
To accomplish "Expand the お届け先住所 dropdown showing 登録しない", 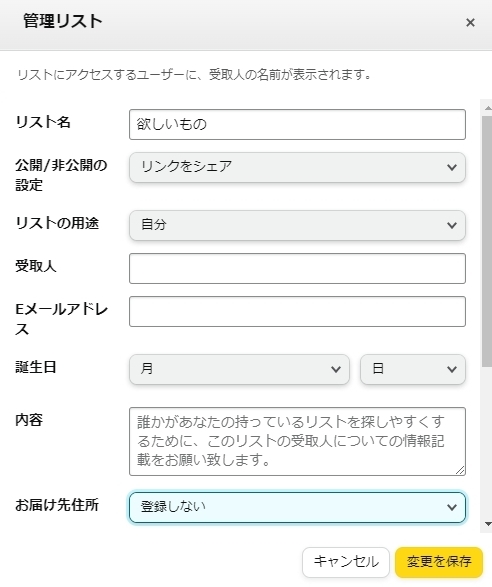I will [297, 507].
